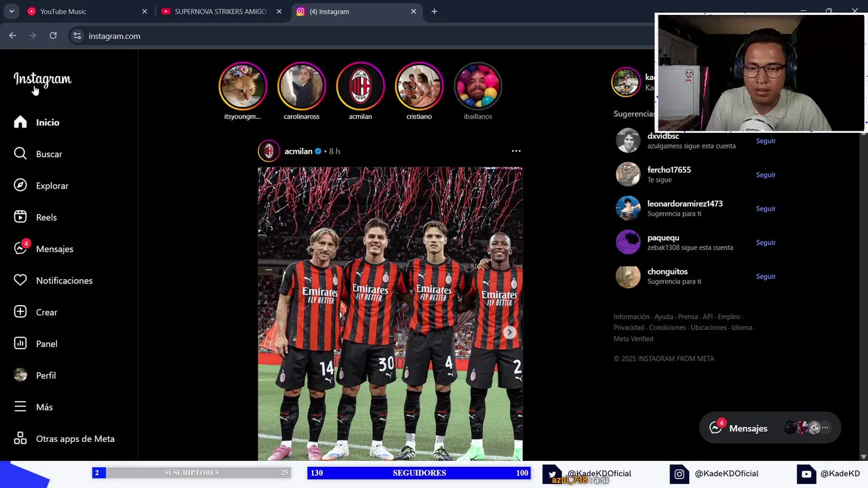Open the cristiano story

[419, 85]
